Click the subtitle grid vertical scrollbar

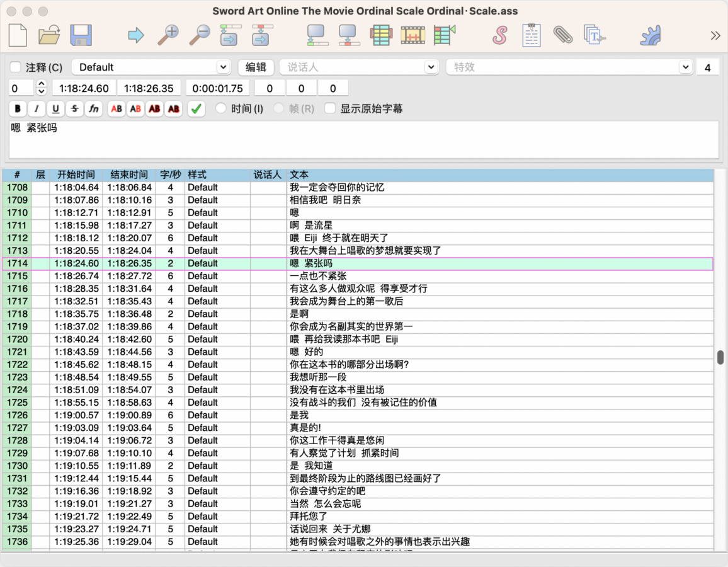coord(720,358)
